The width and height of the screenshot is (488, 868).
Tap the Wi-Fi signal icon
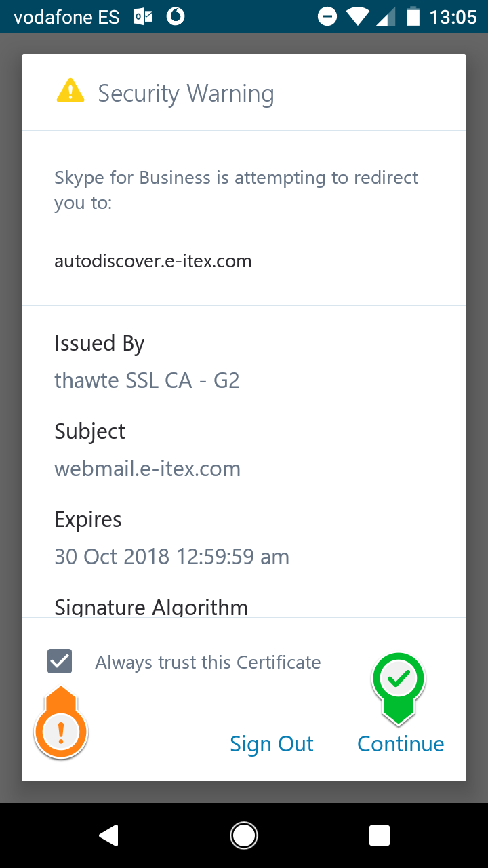point(357,16)
